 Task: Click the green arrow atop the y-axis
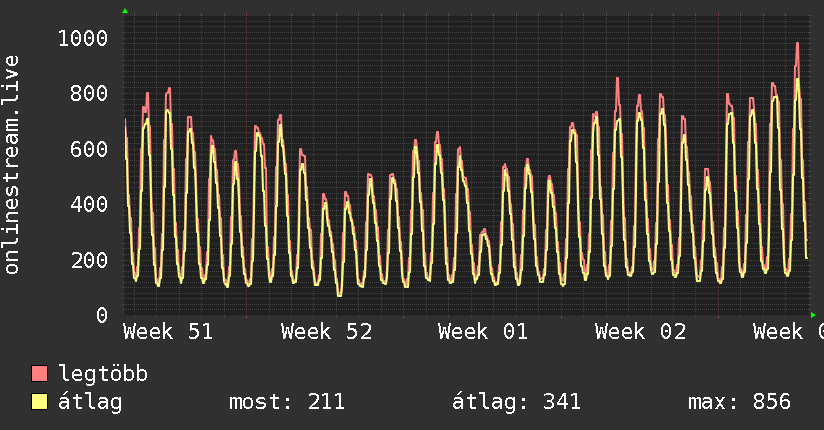tap(125, 11)
